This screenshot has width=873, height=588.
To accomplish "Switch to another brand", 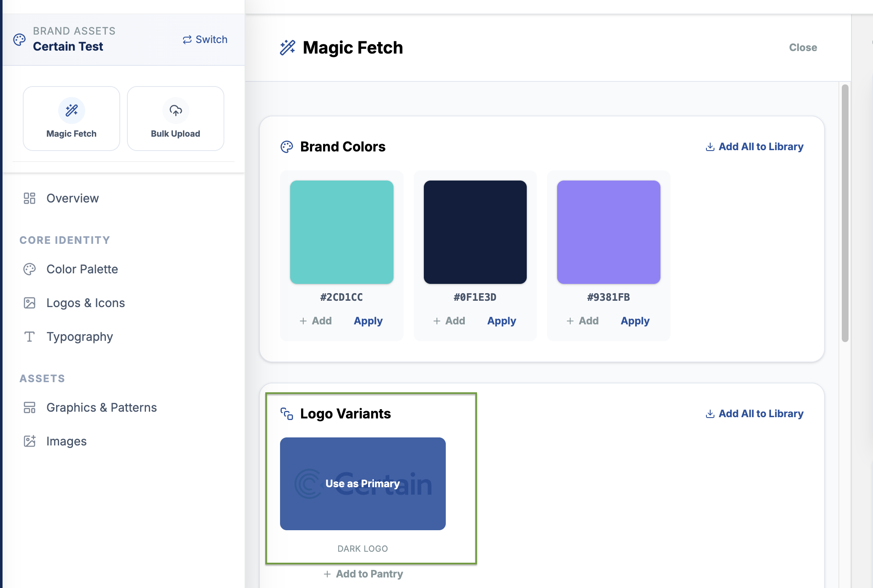I will (205, 40).
